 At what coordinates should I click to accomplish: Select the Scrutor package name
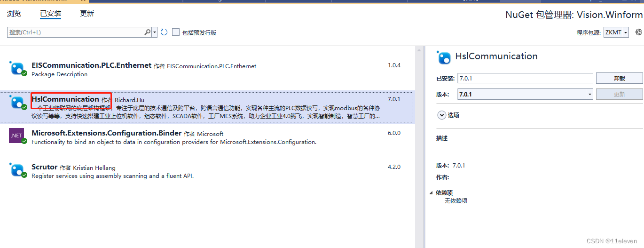coord(44,167)
